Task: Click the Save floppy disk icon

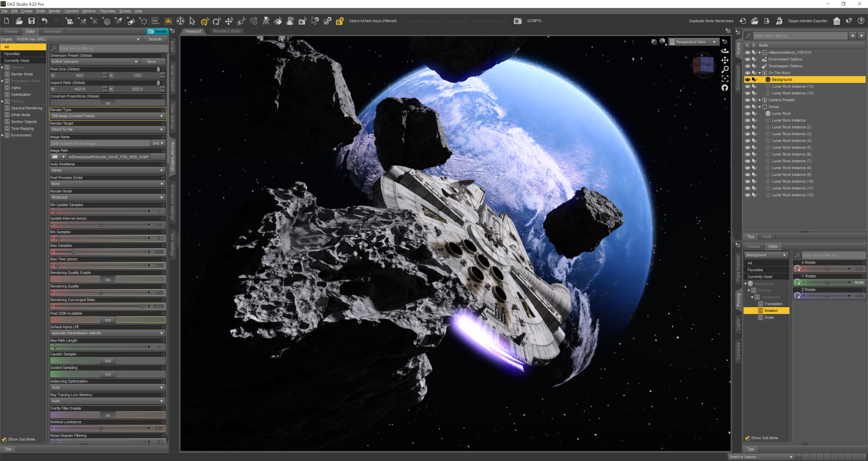Action: 31,21
